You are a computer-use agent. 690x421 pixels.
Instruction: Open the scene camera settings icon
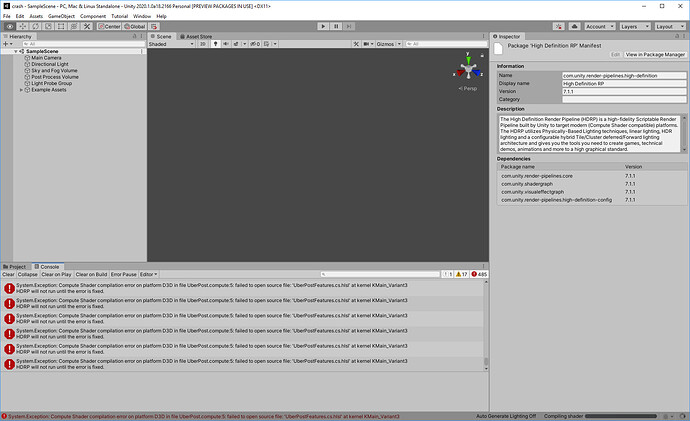[x=367, y=44]
